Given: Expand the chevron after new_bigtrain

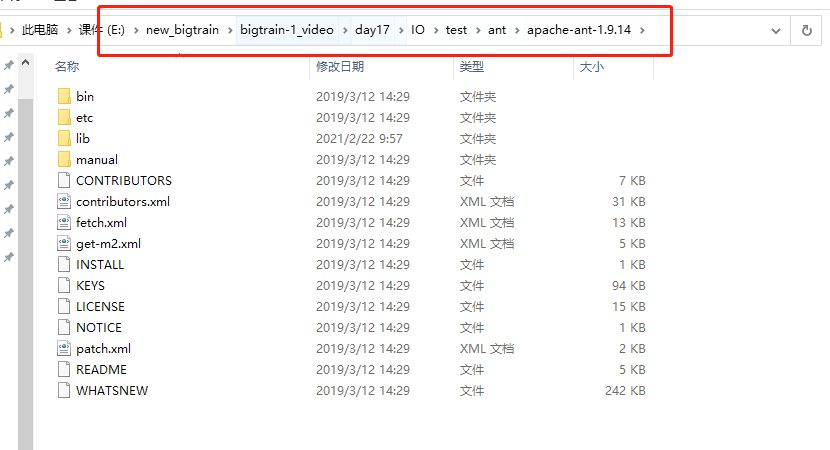Looking at the screenshot, I should pyautogui.click(x=230, y=30).
